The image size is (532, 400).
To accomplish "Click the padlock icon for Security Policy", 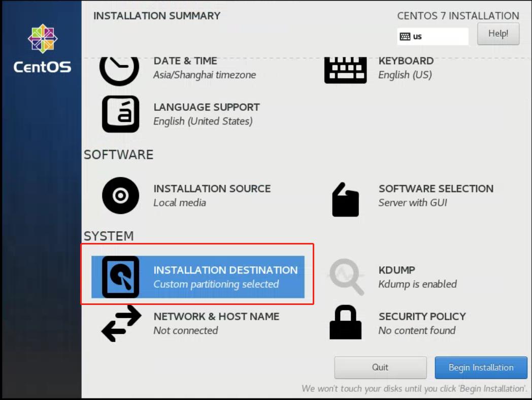I will (x=345, y=322).
